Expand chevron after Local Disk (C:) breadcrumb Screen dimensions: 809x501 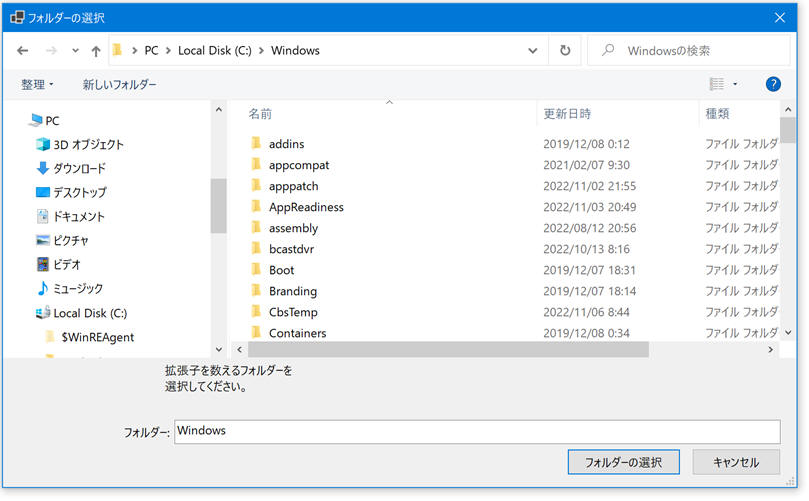(261, 51)
